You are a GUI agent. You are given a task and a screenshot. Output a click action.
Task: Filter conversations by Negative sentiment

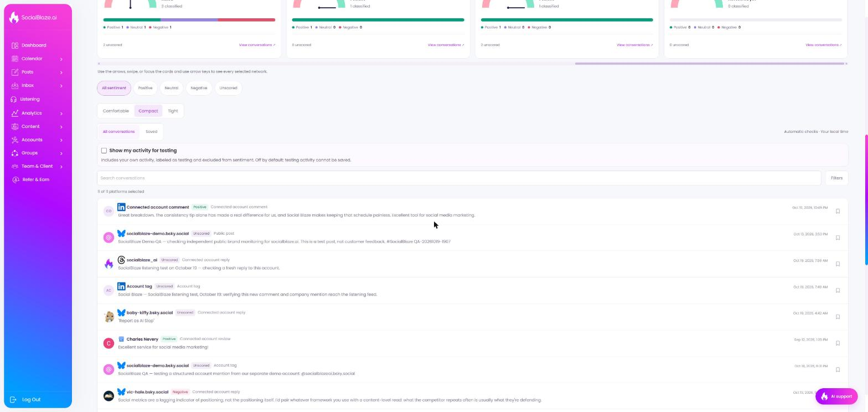199,88
